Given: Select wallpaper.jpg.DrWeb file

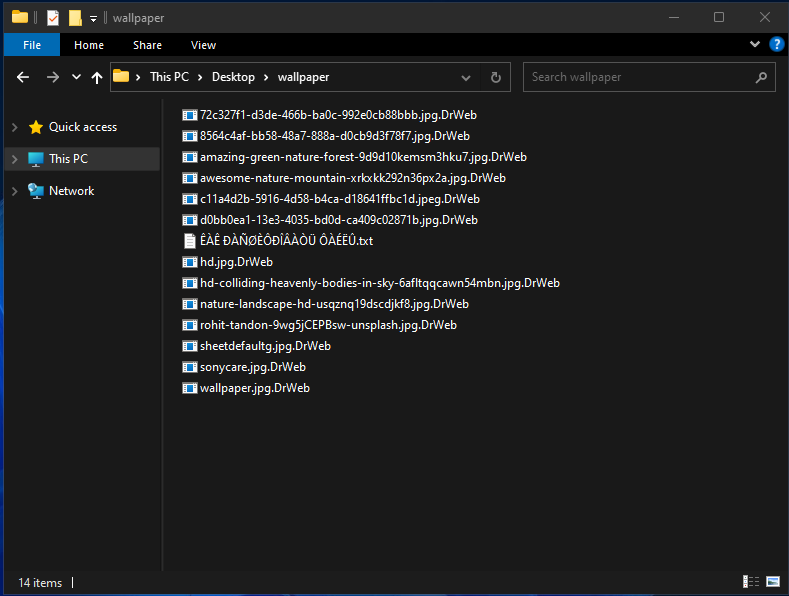Looking at the screenshot, I should click(246, 388).
